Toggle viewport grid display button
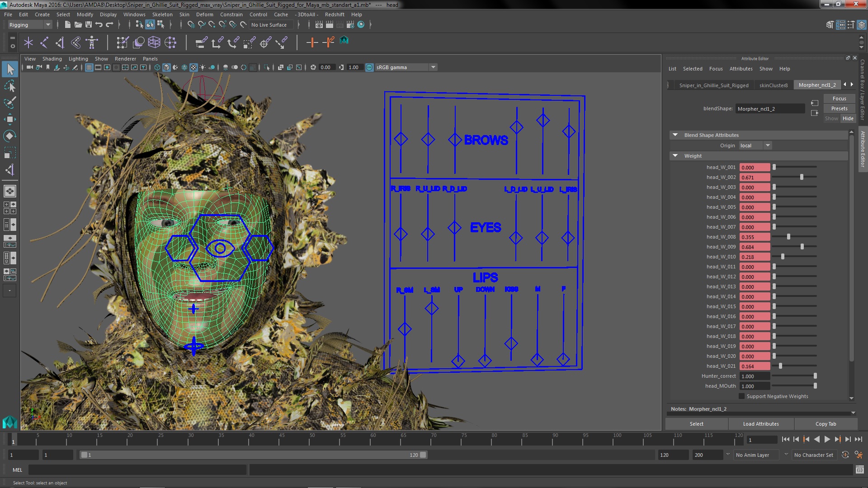 (89, 67)
